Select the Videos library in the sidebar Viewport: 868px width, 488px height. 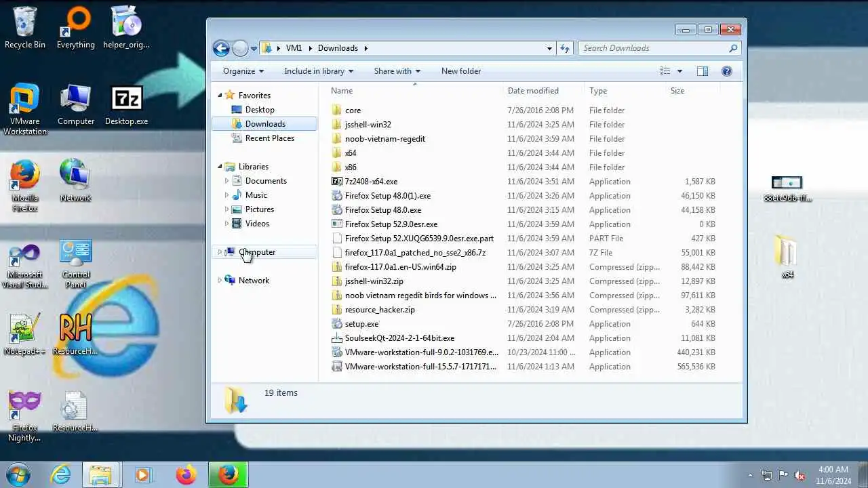coord(257,224)
